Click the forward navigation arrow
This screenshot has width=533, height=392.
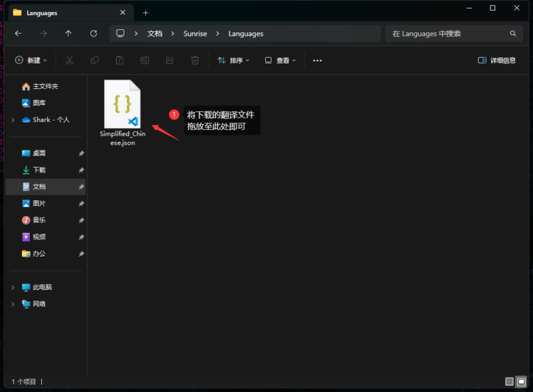[x=43, y=33]
